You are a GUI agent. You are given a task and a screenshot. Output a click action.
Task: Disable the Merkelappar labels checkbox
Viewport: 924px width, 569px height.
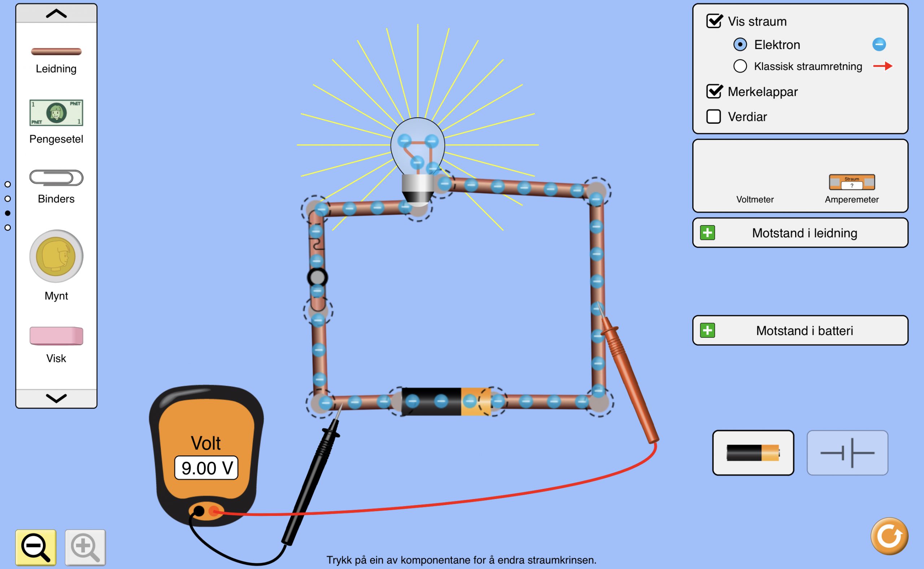[x=714, y=91]
